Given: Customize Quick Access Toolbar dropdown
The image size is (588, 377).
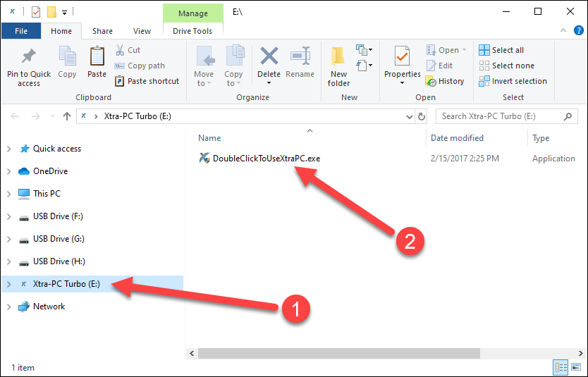Looking at the screenshot, I should [x=64, y=13].
